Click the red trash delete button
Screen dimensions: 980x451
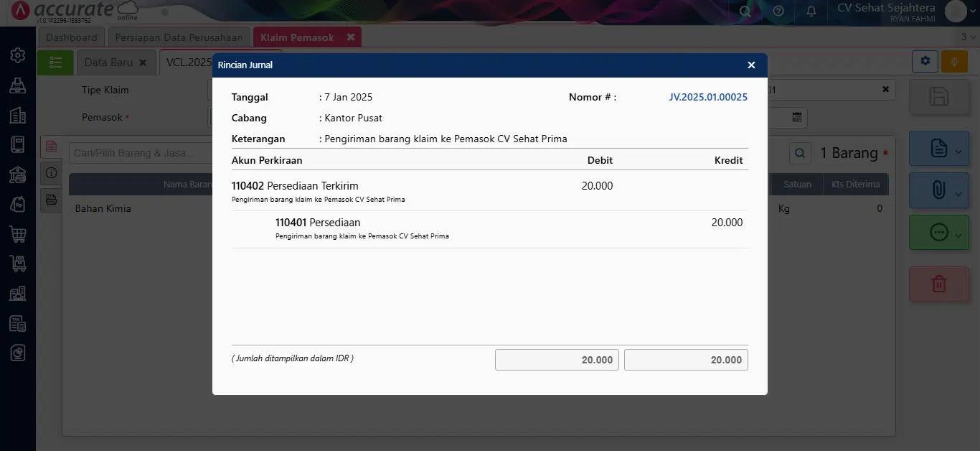tap(939, 284)
